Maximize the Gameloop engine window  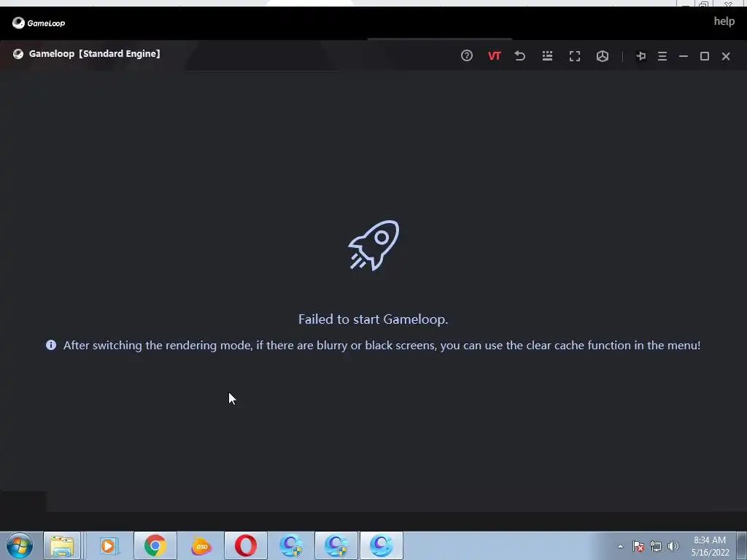(705, 56)
